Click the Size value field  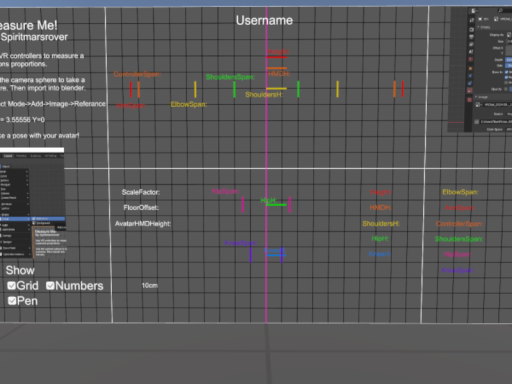point(510,42)
